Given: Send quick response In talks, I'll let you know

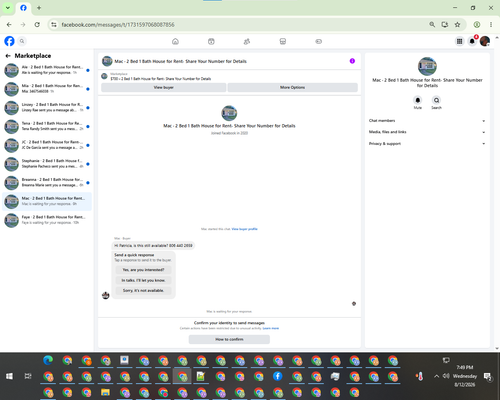Looking at the screenshot, I should (x=143, y=280).
